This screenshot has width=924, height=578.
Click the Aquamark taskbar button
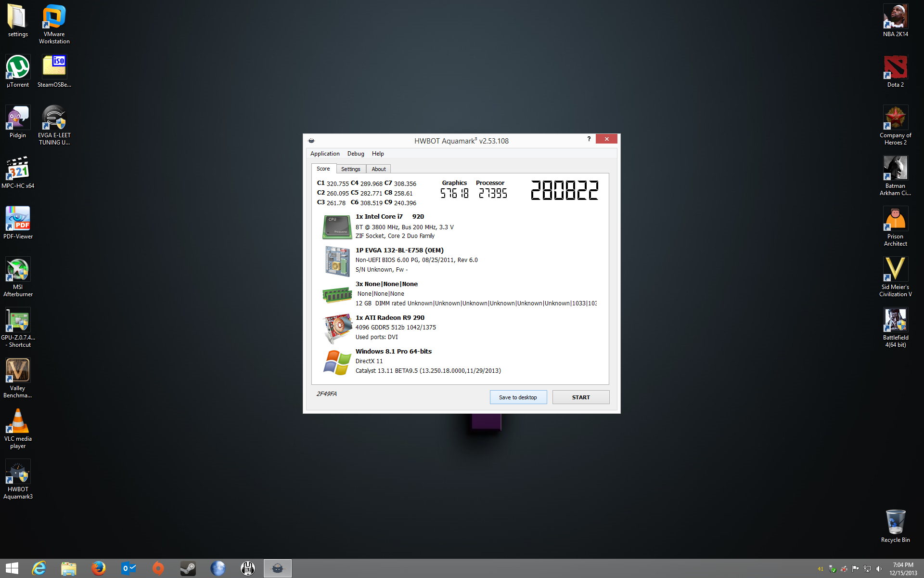[278, 568]
